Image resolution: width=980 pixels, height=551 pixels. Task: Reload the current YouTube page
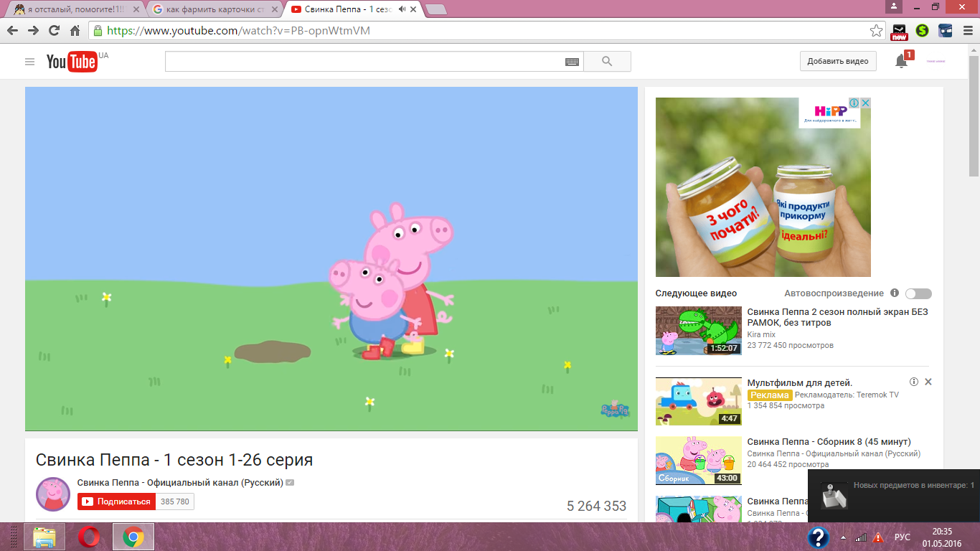[54, 31]
